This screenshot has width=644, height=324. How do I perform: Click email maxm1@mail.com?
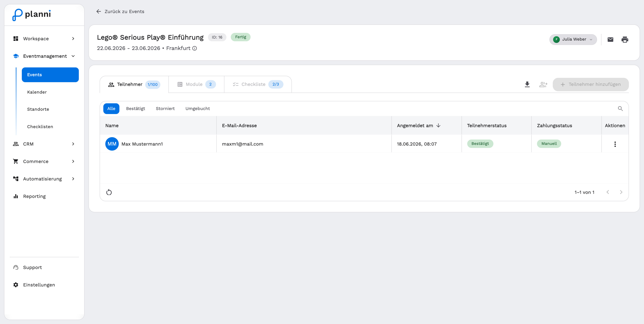[243, 144]
